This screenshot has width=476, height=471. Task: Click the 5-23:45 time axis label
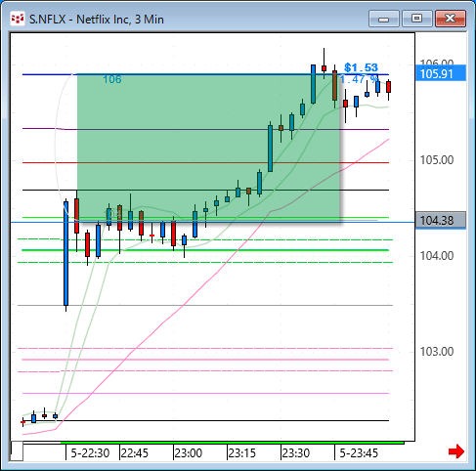[359, 453]
